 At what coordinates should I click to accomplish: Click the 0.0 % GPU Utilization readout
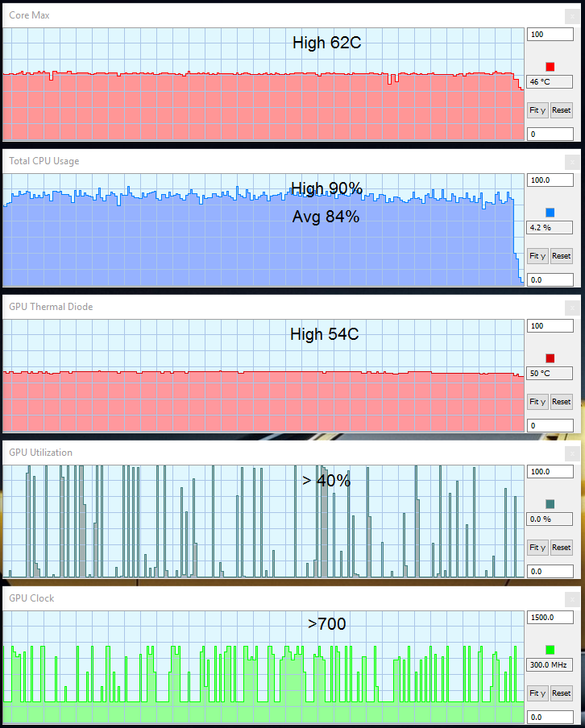[550, 519]
